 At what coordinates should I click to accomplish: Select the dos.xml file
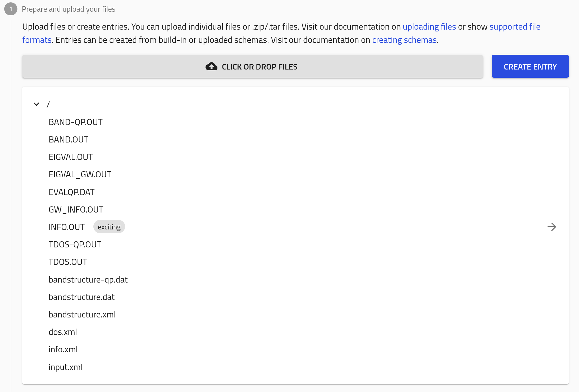point(63,332)
